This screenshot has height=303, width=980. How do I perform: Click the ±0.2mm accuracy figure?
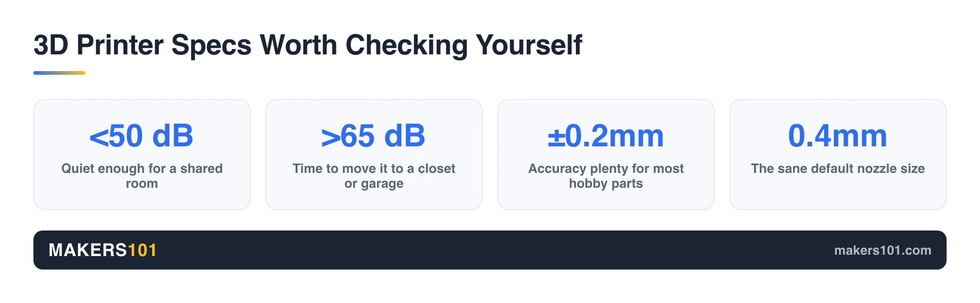tap(606, 136)
